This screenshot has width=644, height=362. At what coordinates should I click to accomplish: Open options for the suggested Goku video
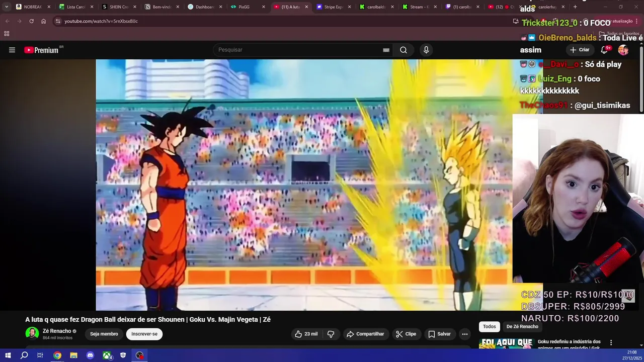pos(611,343)
